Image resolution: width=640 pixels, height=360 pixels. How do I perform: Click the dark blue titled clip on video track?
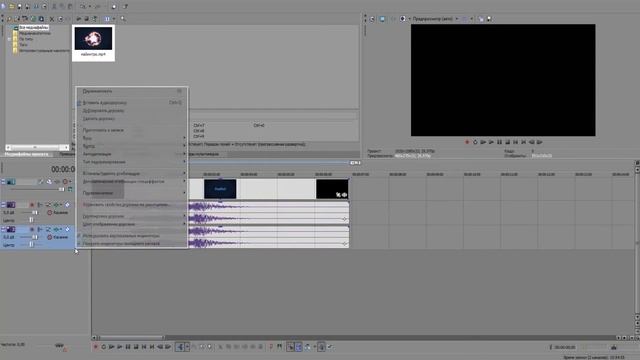coord(220,189)
